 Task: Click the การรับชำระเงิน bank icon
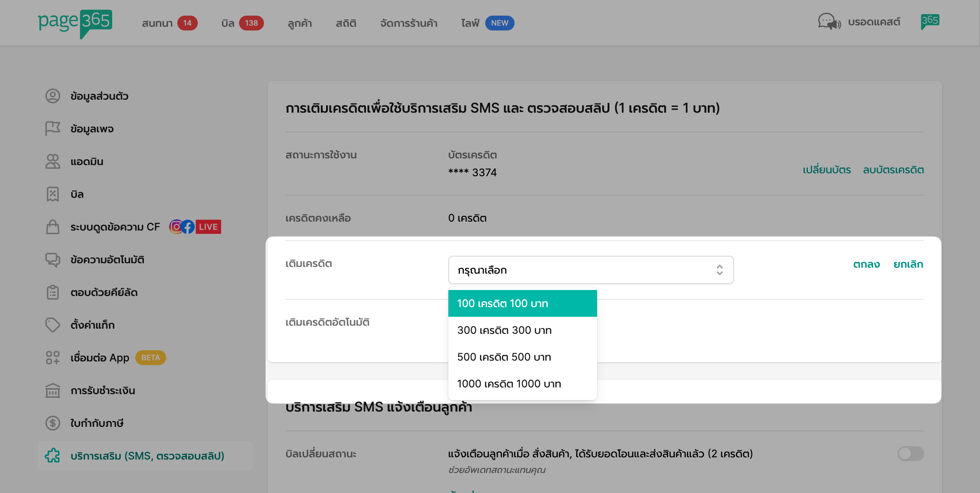tap(52, 390)
